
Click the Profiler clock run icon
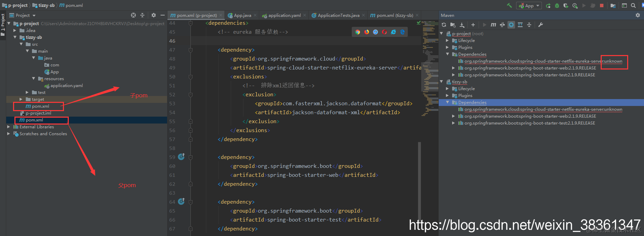pyautogui.click(x=575, y=6)
